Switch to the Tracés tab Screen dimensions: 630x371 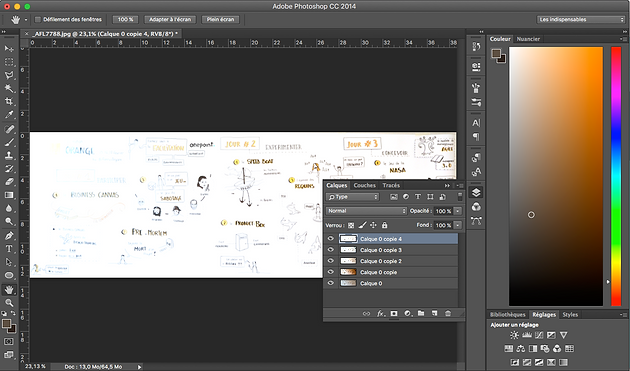(391, 185)
